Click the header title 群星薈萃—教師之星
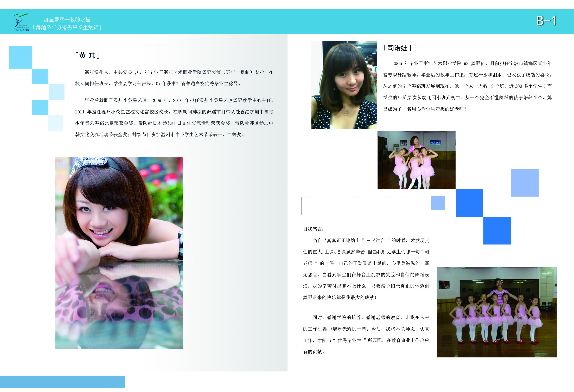The image size is (574, 392). click(x=67, y=19)
